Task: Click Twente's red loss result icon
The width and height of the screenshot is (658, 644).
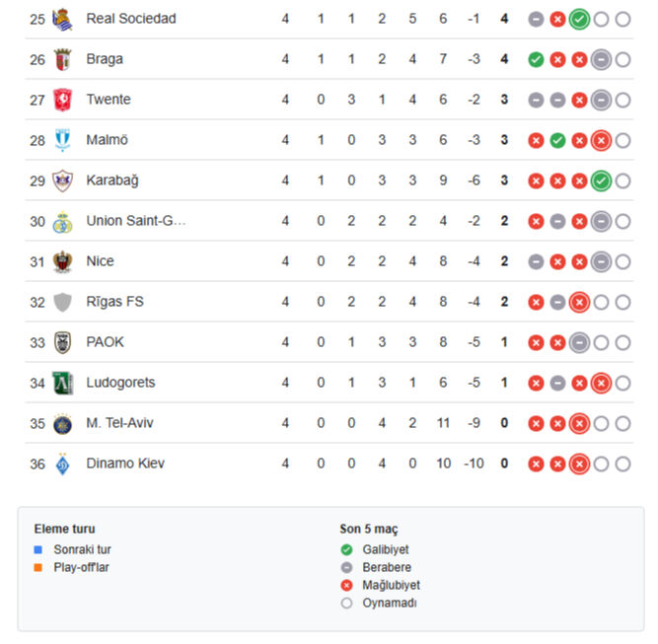Action: (579, 100)
